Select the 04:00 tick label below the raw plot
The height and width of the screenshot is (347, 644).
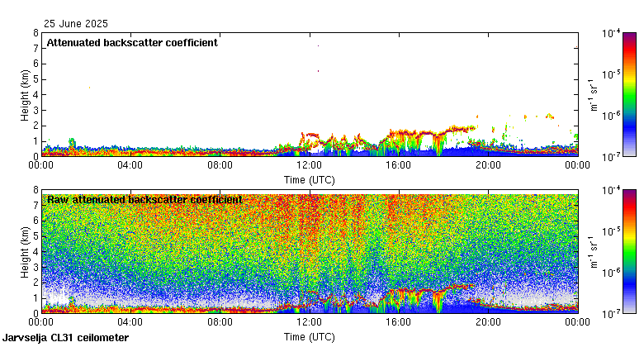[130, 322]
